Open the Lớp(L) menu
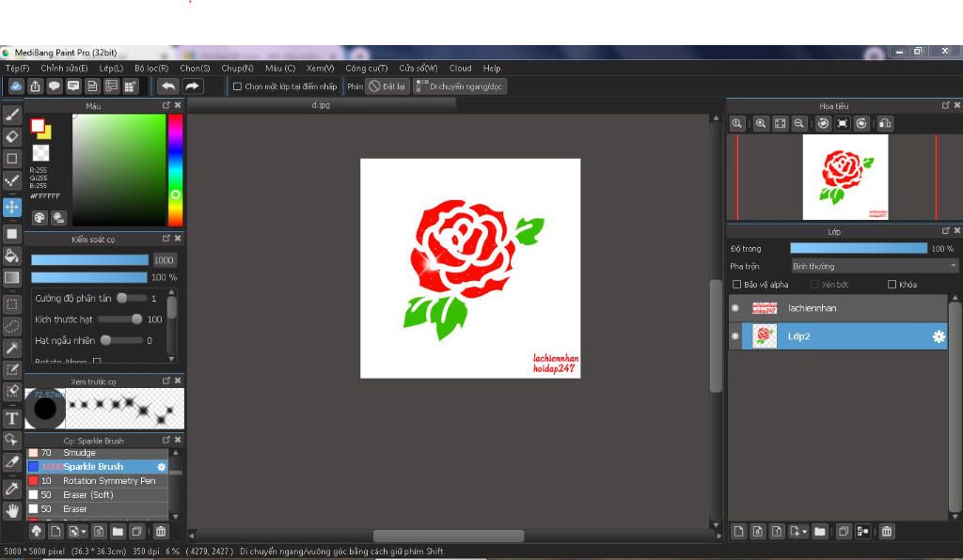The height and width of the screenshot is (560, 963). click(111, 68)
